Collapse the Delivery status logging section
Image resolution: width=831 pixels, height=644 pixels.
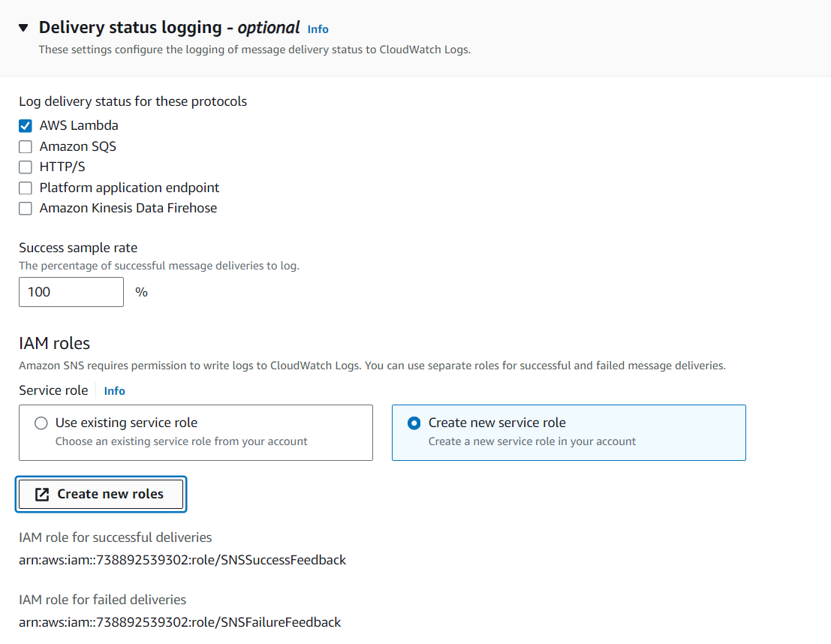click(23, 28)
